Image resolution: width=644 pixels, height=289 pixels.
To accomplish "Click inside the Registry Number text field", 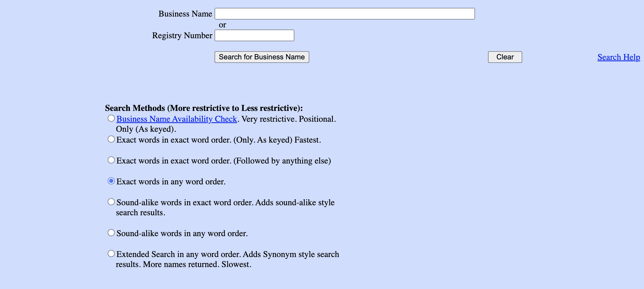I will point(254,35).
